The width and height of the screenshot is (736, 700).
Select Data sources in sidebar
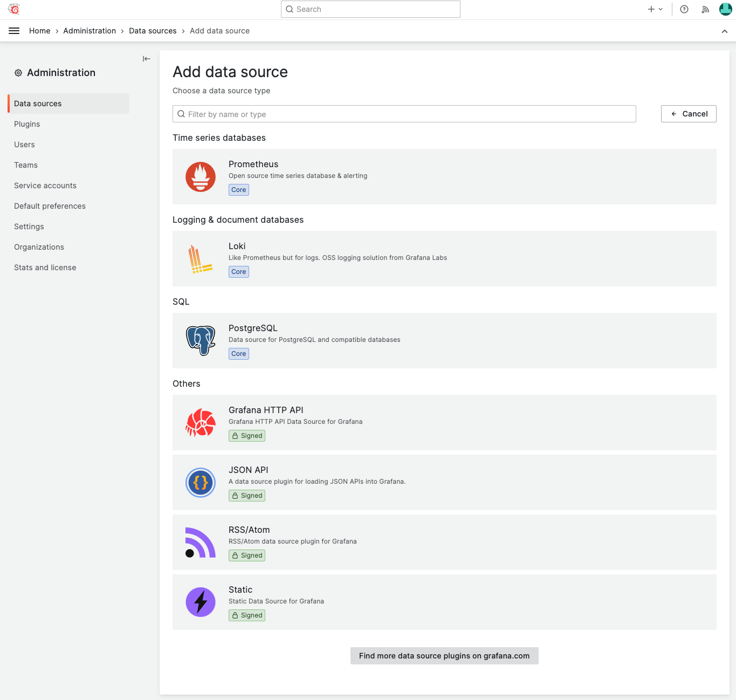pyautogui.click(x=68, y=104)
